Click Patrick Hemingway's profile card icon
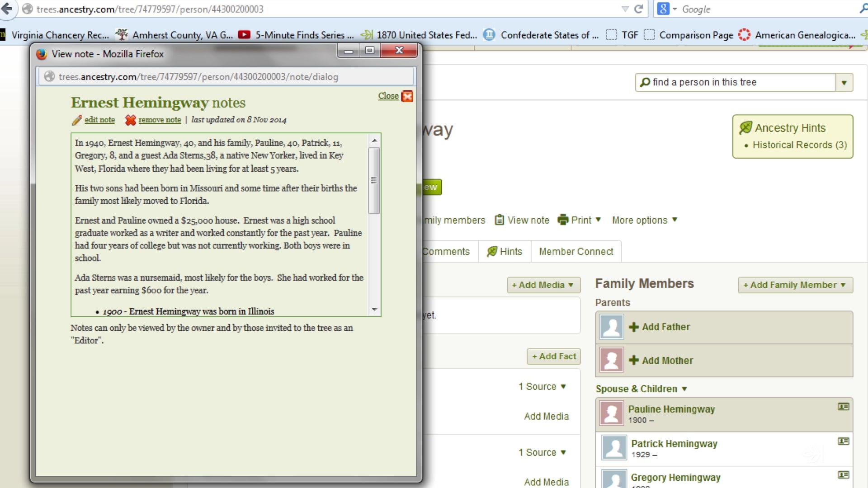This screenshot has width=868, height=488. point(843,441)
